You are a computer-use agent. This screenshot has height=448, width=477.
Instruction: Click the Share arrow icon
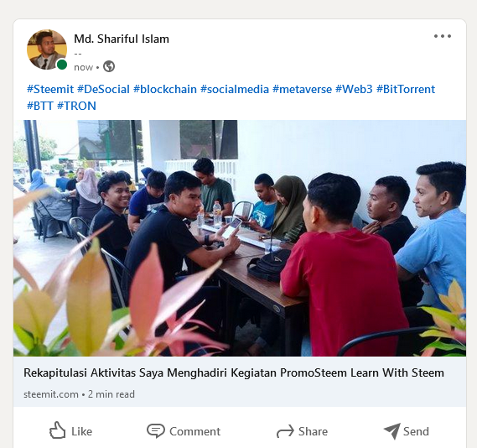click(x=285, y=431)
